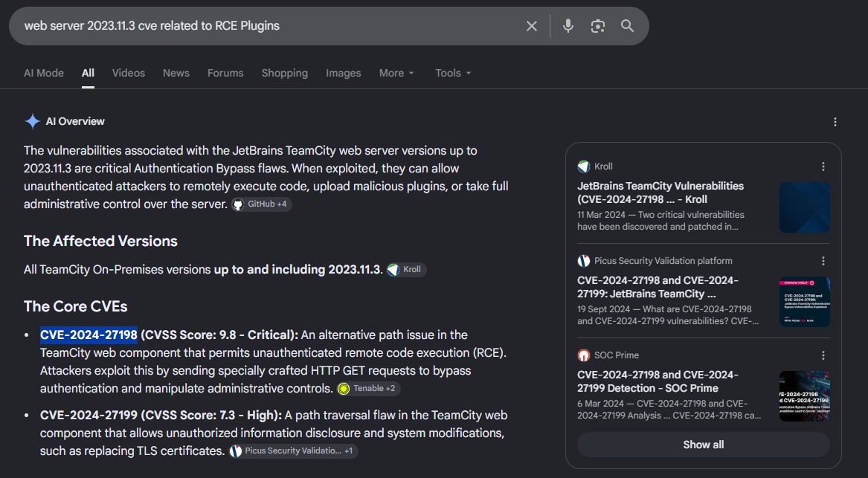Open the GitHub +4 source chip
The height and width of the screenshot is (478, 868).
(x=261, y=204)
